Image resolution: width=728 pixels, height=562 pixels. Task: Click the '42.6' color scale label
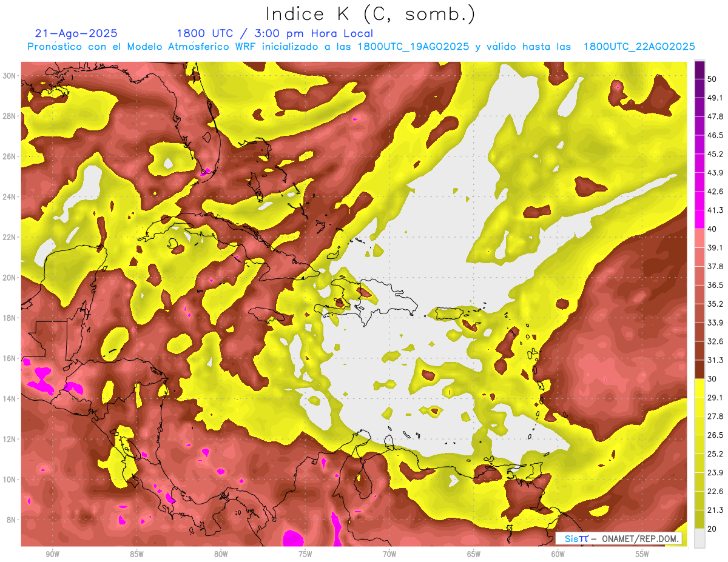tap(715, 191)
